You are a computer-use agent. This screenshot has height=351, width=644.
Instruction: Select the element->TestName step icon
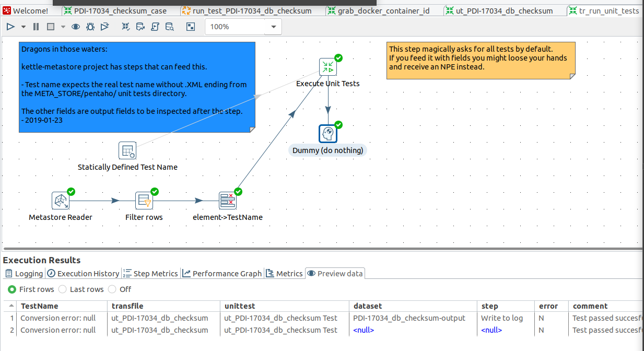pos(228,201)
